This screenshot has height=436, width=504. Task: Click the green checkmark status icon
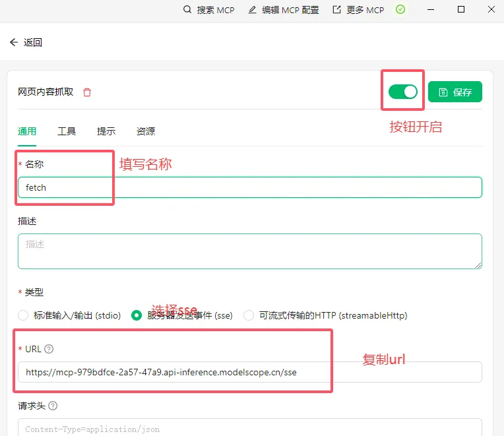(400, 10)
